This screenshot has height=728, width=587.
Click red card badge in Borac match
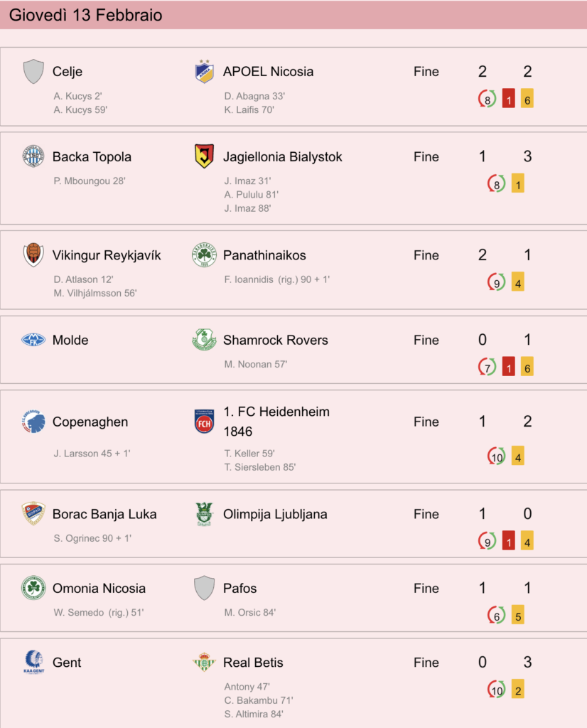[x=509, y=541]
